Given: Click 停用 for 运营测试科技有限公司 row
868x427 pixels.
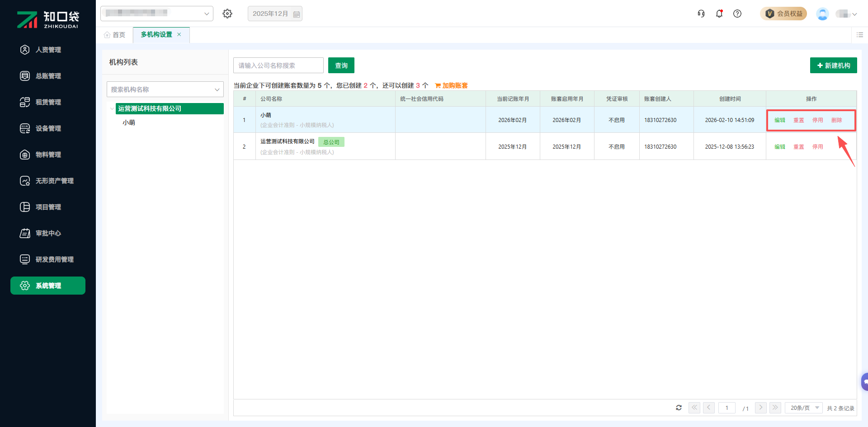Looking at the screenshot, I should (x=818, y=147).
